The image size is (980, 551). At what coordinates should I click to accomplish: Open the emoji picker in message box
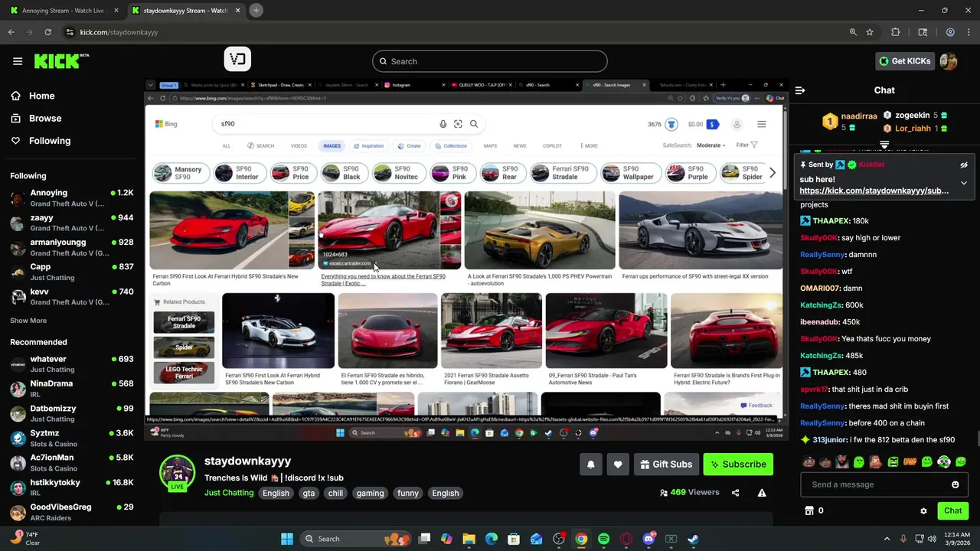click(x=955, y=484)
